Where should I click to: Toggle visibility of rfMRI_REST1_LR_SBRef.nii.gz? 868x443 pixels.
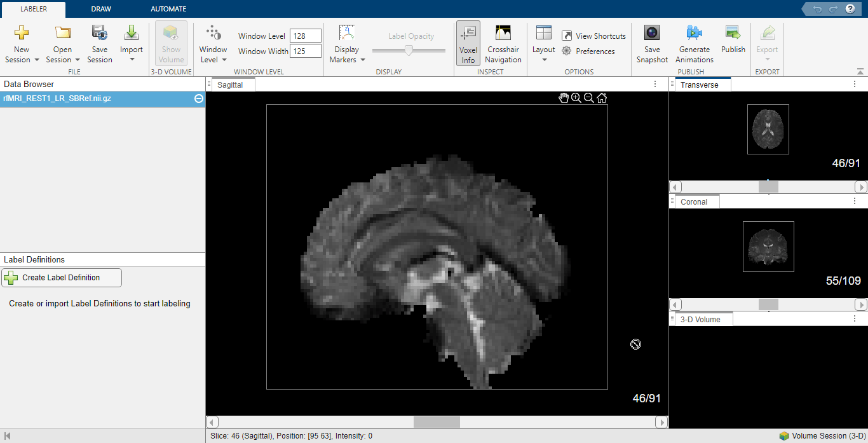click(x=198, y=99)
